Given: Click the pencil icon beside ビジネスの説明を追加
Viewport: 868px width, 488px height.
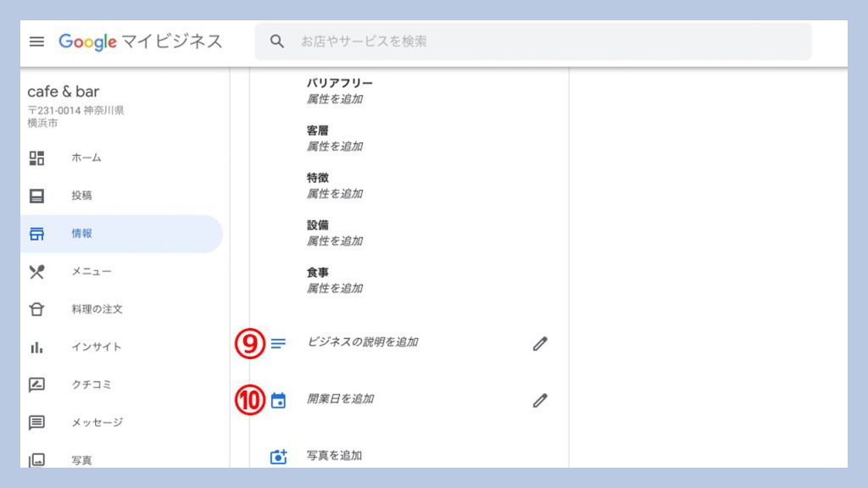Looking at the screenshot, I should tap(540, 343).
